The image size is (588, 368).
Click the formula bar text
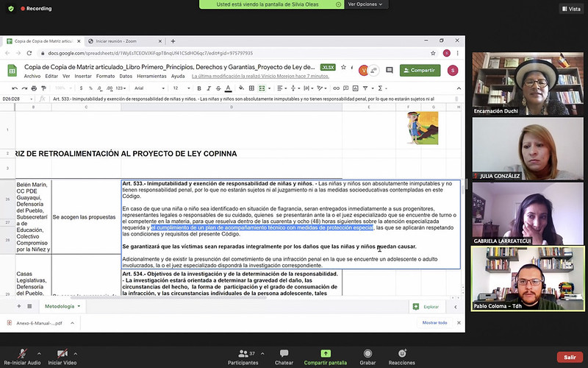click(244, 99)
